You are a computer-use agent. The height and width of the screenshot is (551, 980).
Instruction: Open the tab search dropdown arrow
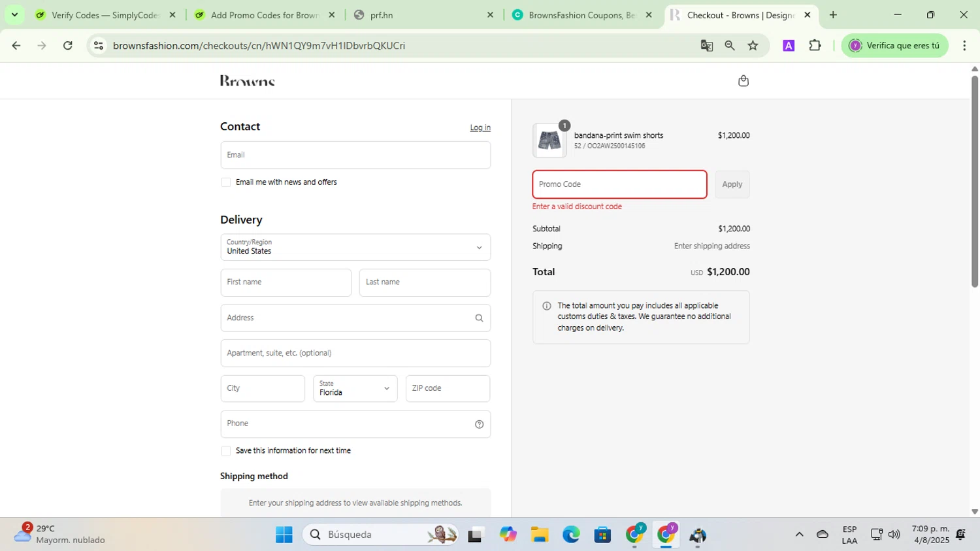[14, 15]
